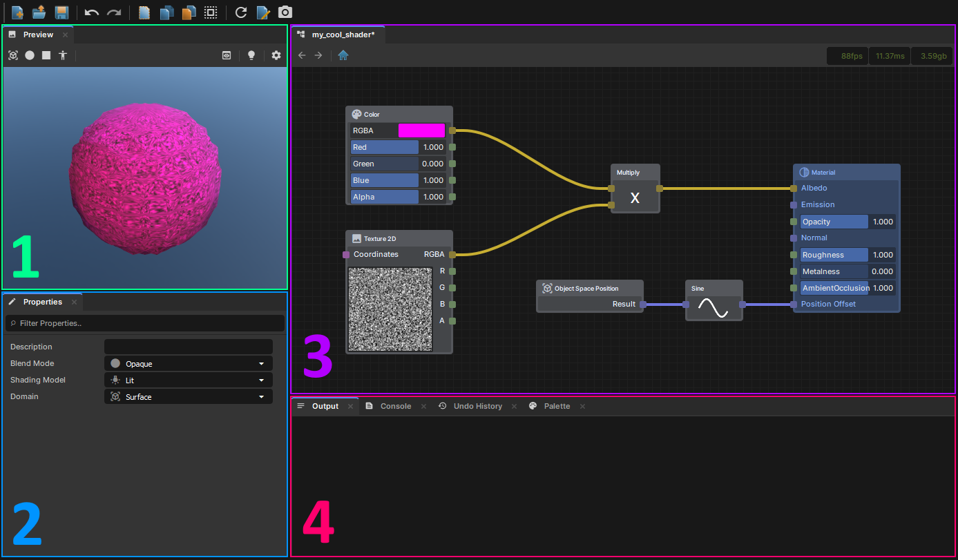The image size is (958, 560).
Task: Click the Undo arrow in toolbar
Action: [92, 12]
